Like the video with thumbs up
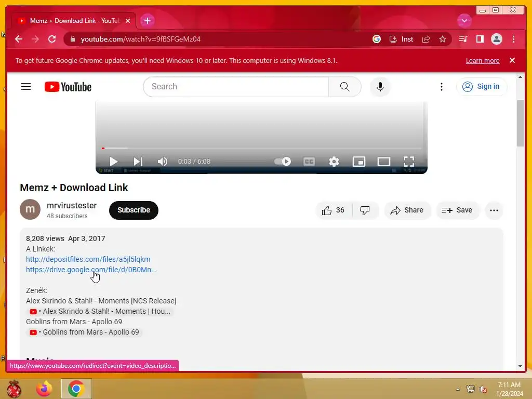The height and width of the screenshot is (399, 532). [334, 210]
